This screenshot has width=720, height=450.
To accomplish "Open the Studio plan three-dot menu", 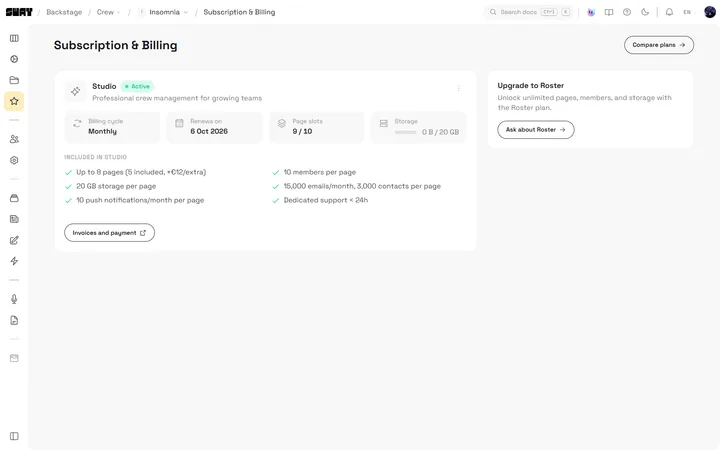I will click(459, 89).
